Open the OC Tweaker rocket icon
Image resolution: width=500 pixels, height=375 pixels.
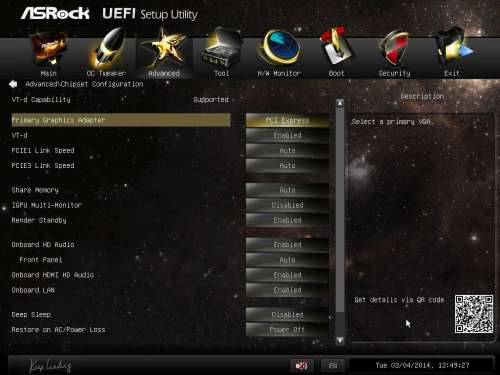[x=107, y=48]
